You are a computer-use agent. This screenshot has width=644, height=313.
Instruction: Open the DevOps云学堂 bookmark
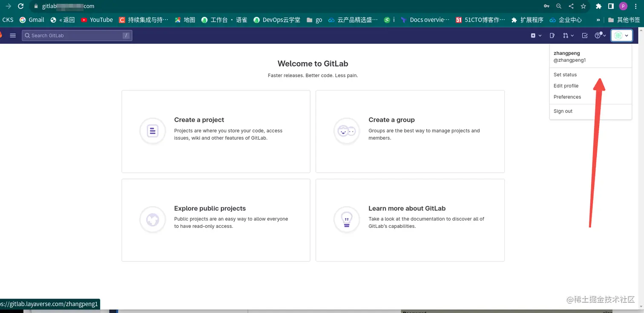pos(276,20)
